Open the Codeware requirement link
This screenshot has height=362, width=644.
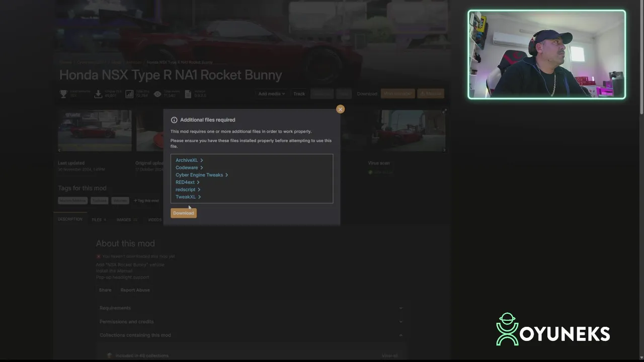point(189,167)
